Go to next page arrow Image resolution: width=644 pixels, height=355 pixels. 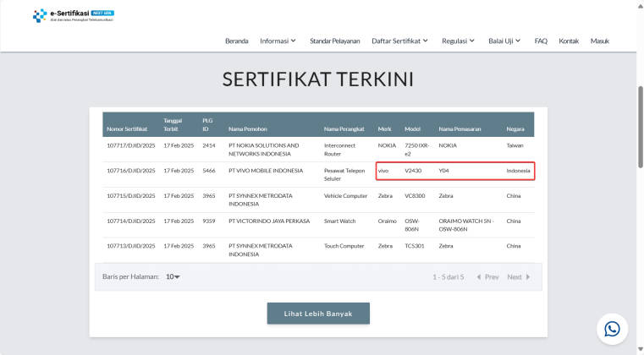519,277
